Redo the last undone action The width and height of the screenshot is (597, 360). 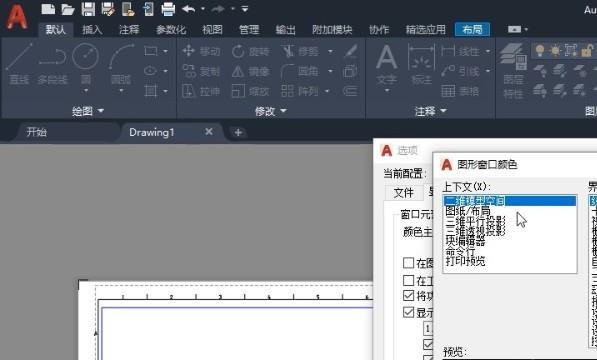218,9
